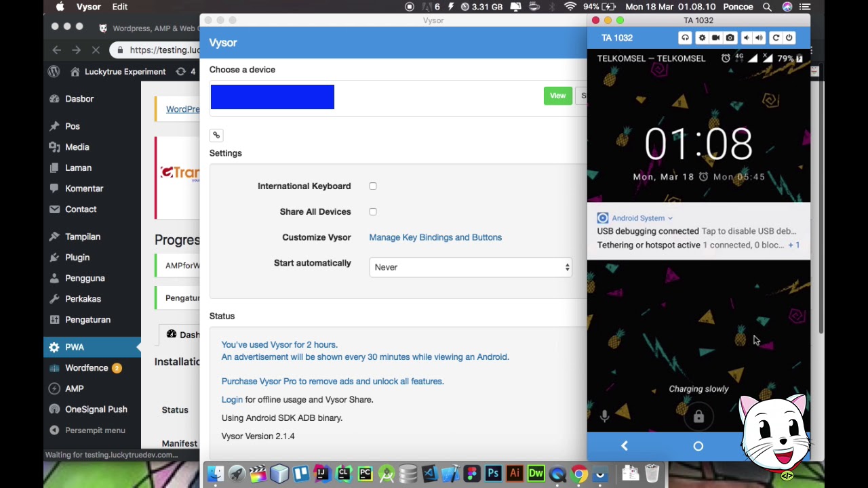Image resolution: width=868 pixels, height=488 pixels.
Task: Tap the microphone icon on phone lockscreen
Action: [605, 416]
